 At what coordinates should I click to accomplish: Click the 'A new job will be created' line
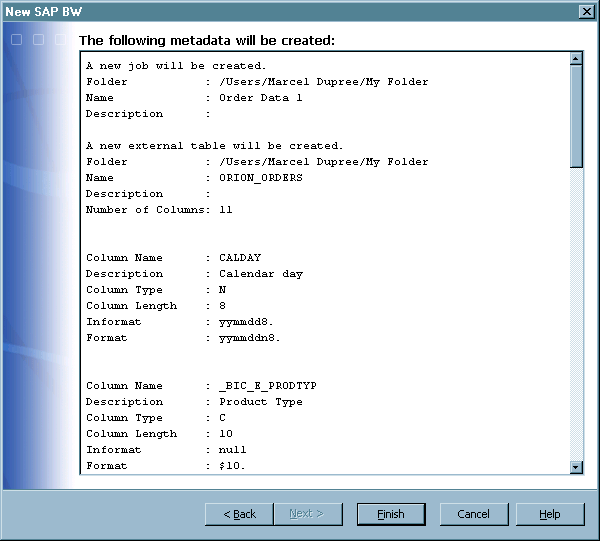coord(176,66)
